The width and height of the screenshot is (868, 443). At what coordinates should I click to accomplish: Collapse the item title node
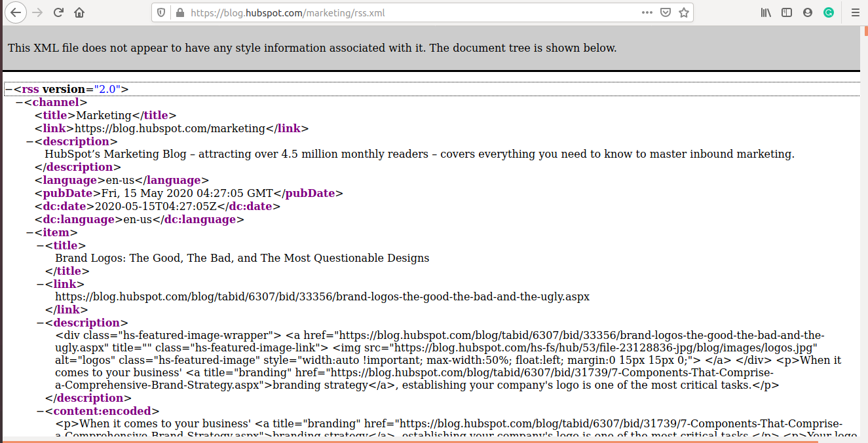click(x=40, y=245)
